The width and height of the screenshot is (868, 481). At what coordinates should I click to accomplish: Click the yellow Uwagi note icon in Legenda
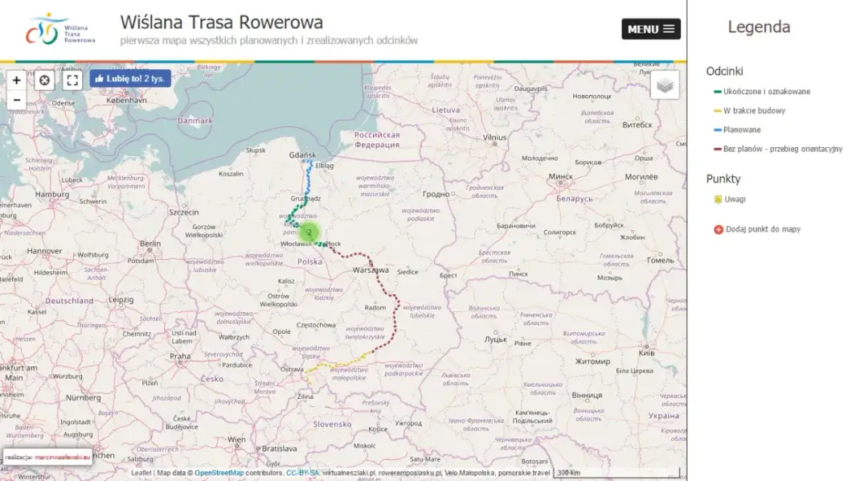[718, 199]
